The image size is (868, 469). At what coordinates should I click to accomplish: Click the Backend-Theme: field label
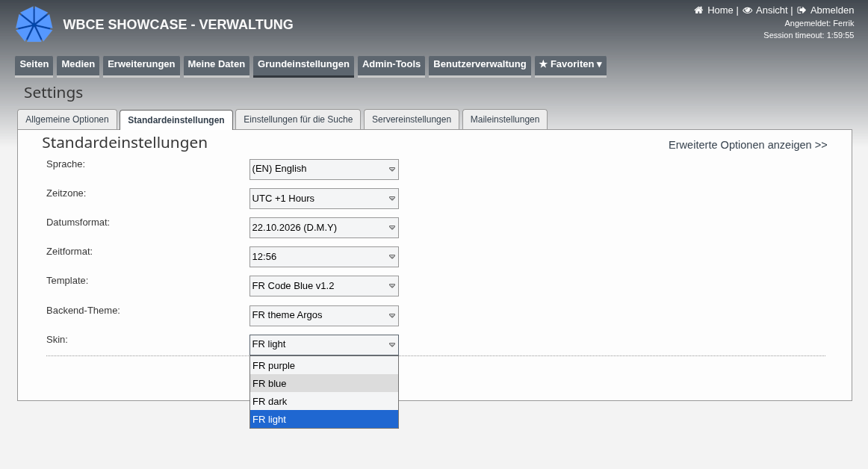[x=83, y=311]
